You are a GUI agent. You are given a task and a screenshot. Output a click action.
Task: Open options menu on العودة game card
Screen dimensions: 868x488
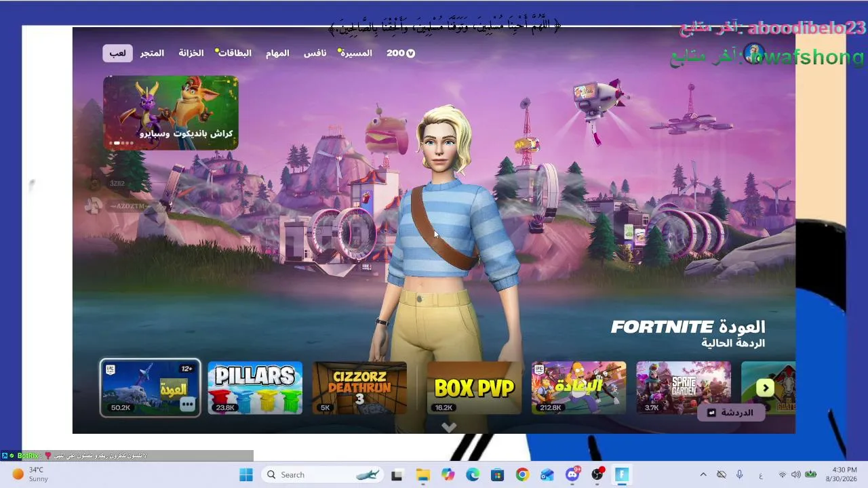coord(188,404)
